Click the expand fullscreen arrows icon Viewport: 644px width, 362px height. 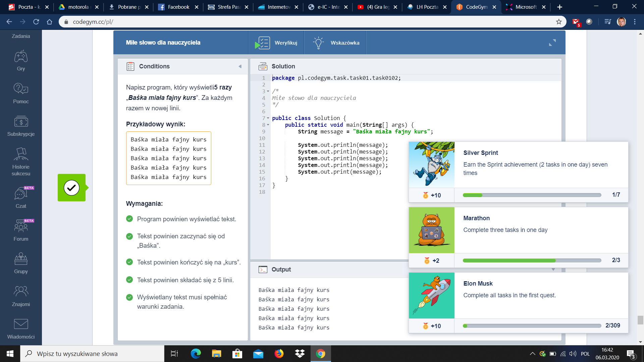pyautogui.click(x=552, y=43)
